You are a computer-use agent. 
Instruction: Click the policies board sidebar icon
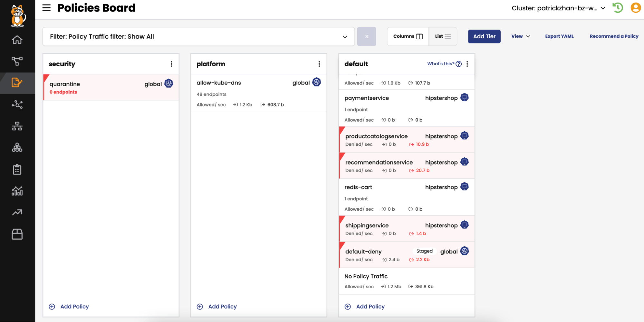point(17,83)
